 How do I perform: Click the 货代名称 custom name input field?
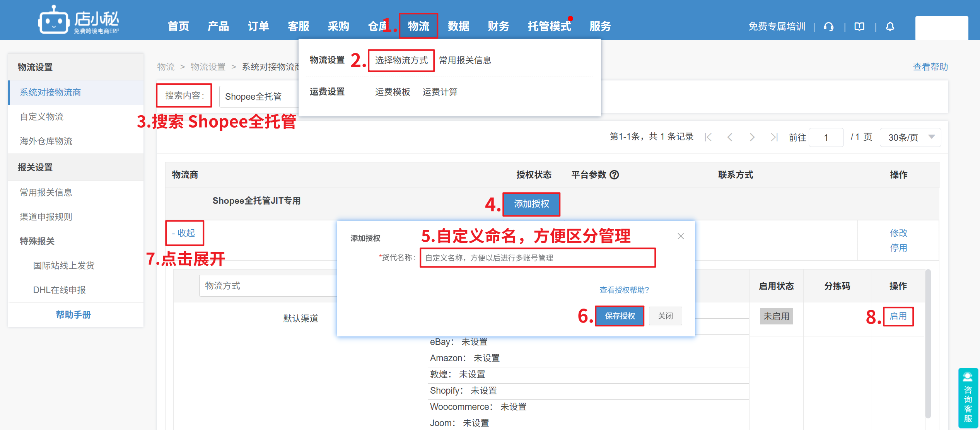pos(537,258)
